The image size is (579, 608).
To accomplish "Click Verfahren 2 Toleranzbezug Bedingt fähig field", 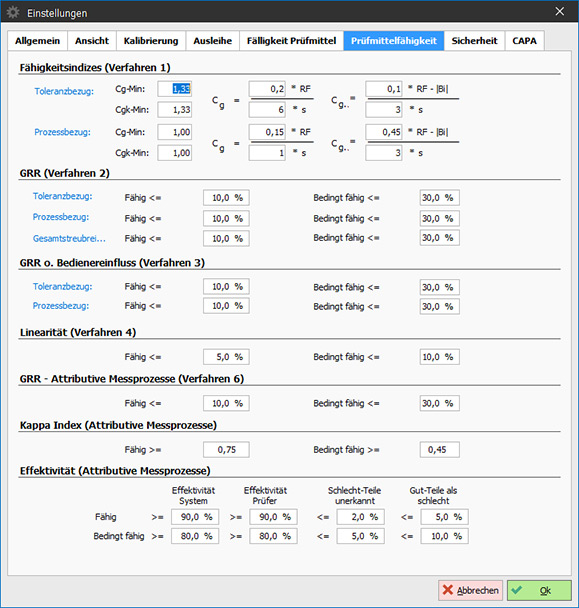I will tap(440, 198).
